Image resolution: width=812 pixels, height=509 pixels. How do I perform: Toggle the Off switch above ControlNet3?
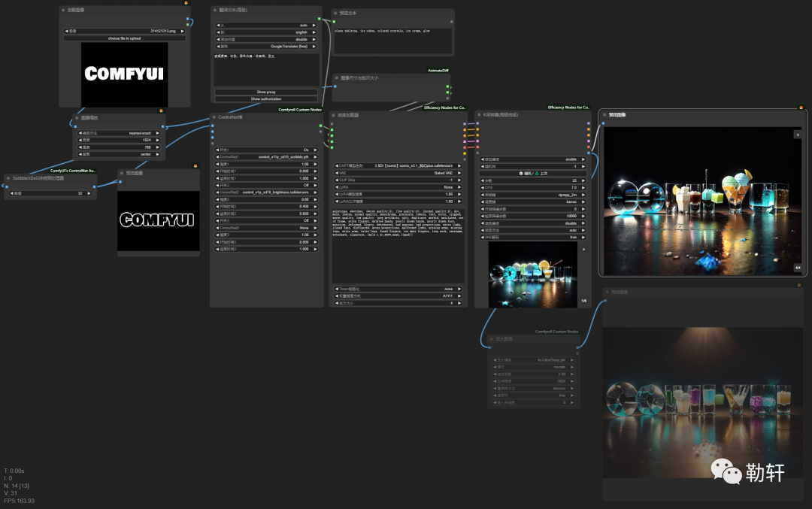[x=266, y=220]
